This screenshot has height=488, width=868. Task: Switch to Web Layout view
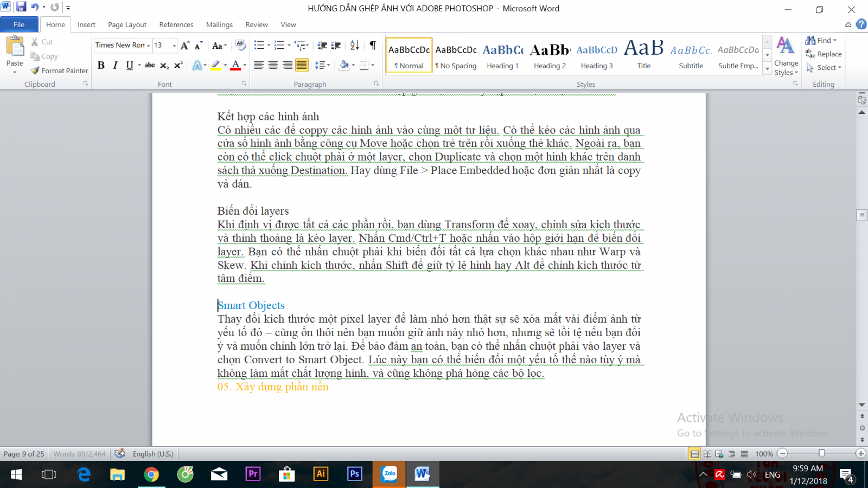pos(719,454)
